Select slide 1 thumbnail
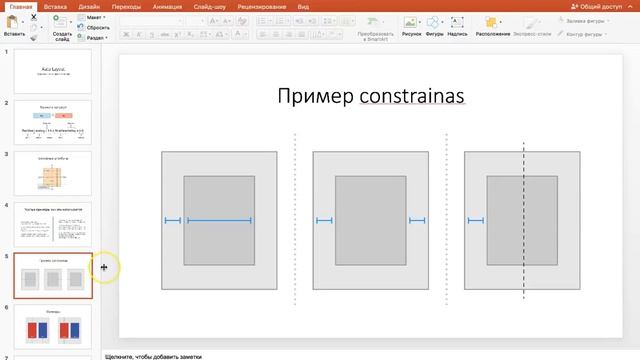The height and width of the screenshot is (360, 640). [53, 71]
